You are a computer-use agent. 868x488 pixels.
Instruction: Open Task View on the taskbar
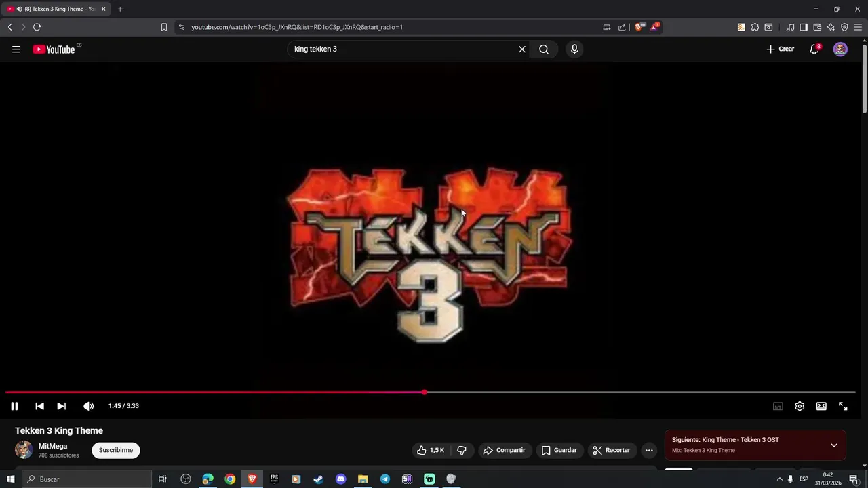point(163,479)
